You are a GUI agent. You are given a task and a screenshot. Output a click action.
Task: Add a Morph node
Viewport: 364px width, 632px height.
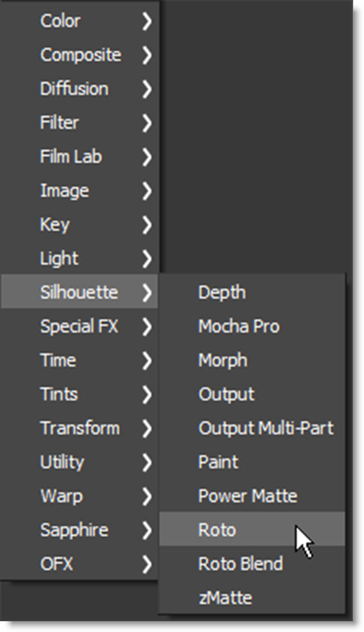pos(223,360)
